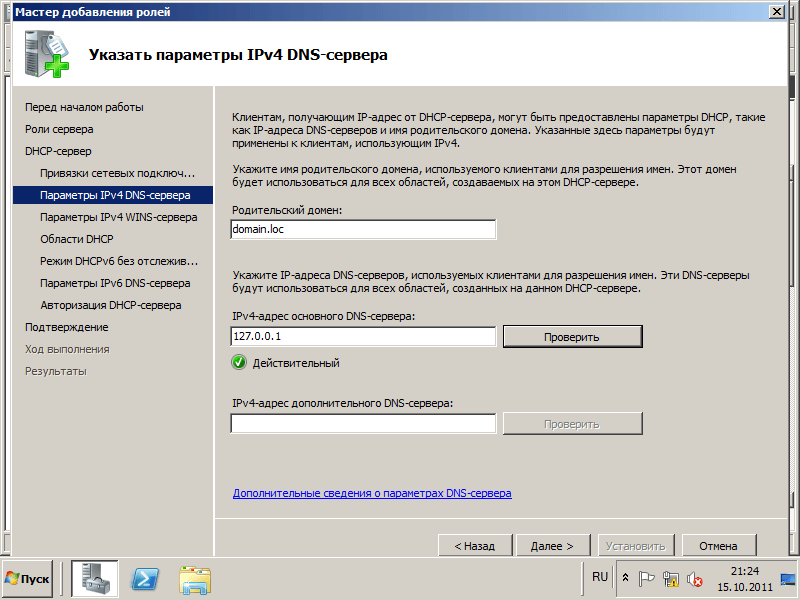Click the Show desktop icon beside clock
The image size is (800, 600).
tap(788, 579)
